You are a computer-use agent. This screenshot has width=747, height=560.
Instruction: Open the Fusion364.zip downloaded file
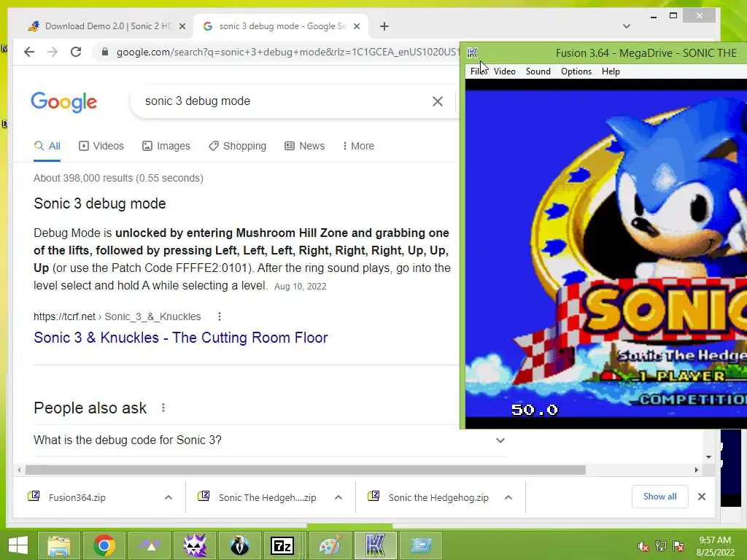[x=77, y=497]
